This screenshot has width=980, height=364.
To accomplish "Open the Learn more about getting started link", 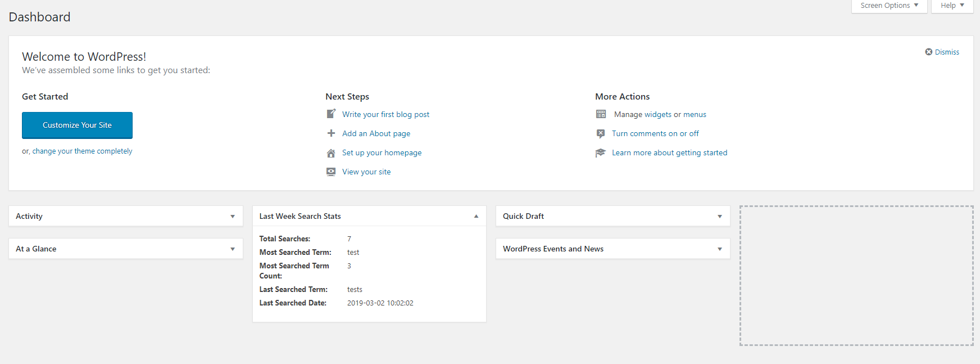I will pos(669,152).
